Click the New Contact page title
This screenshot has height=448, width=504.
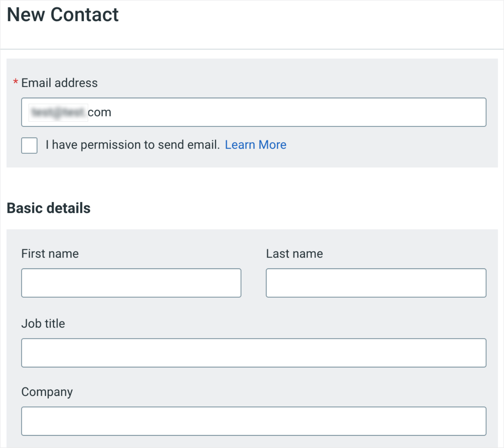coord(64,14)
